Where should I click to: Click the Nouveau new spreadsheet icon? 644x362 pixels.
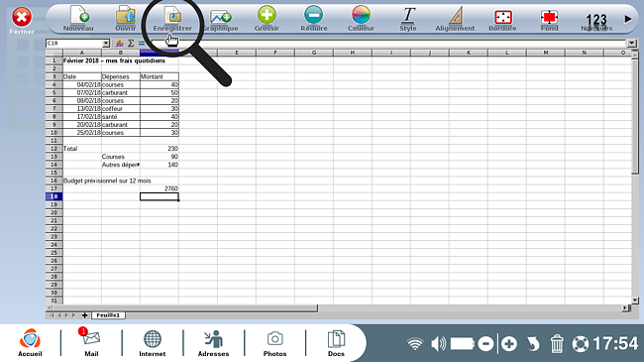[78, 18]
